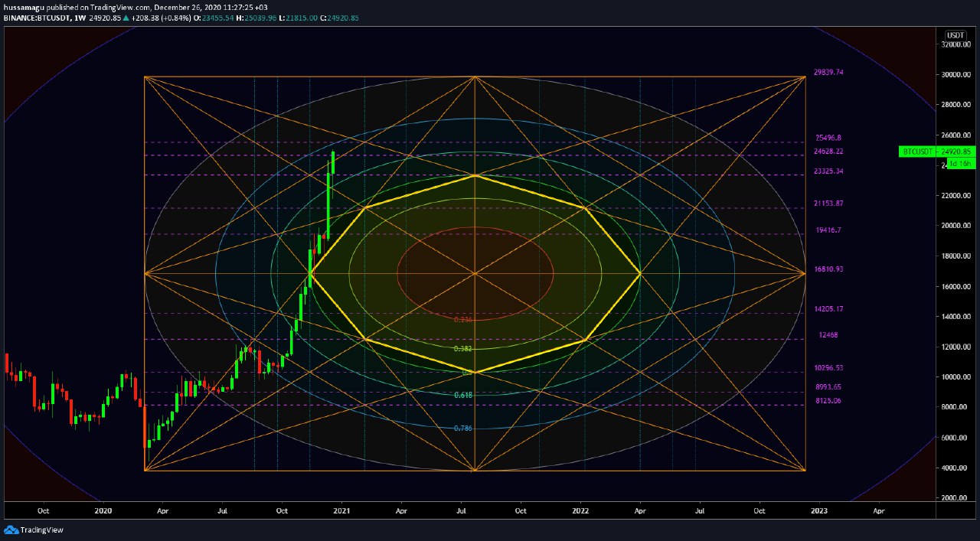Click the 0.618 ellipse ratio label

[x=462, y=395]
